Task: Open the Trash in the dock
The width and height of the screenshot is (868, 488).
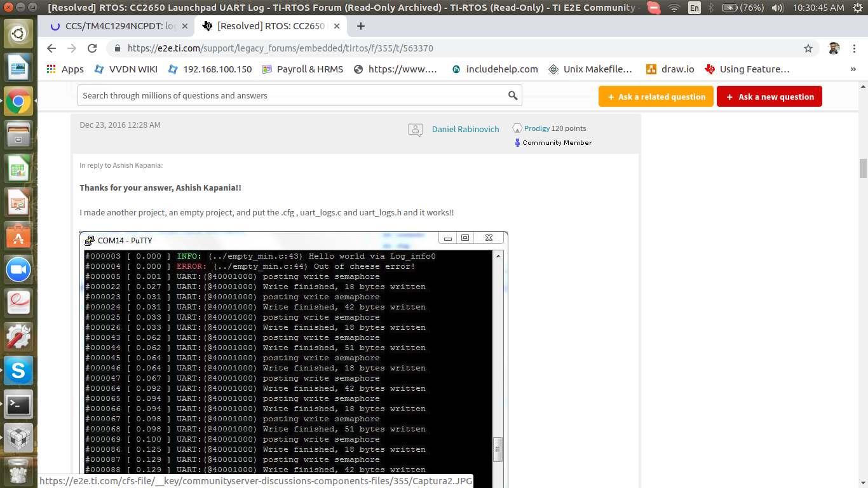Action: [18, 471]
